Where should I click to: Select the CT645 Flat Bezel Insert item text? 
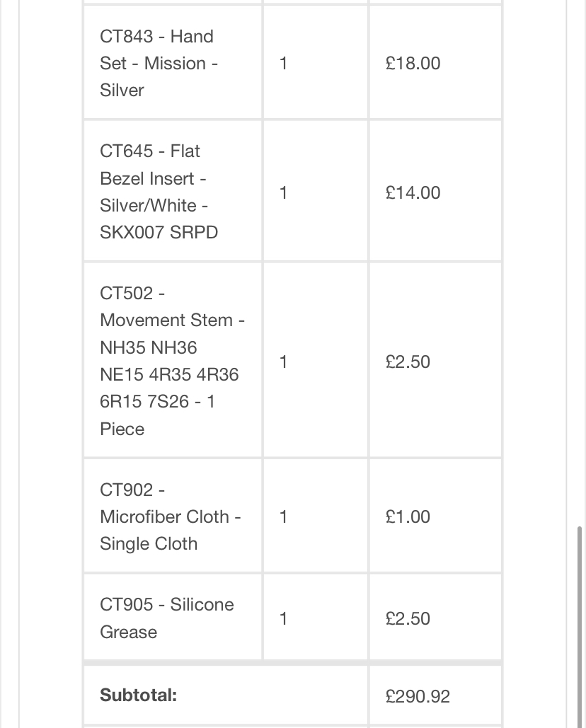[159, 192]
